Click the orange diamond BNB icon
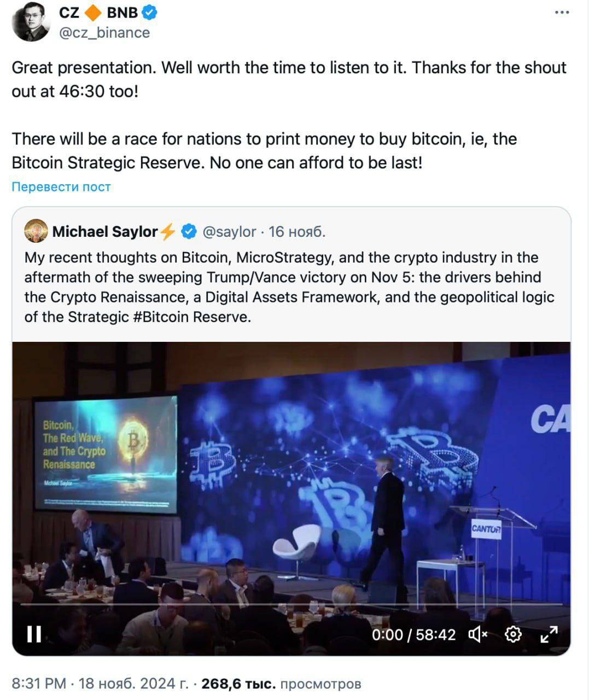The image size is (589, 700). [93, 13]
